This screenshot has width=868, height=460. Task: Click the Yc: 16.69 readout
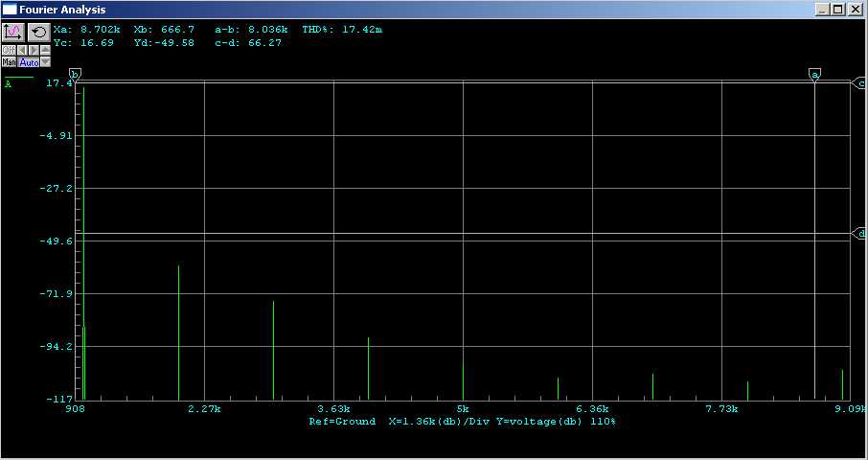coord(83,42)
